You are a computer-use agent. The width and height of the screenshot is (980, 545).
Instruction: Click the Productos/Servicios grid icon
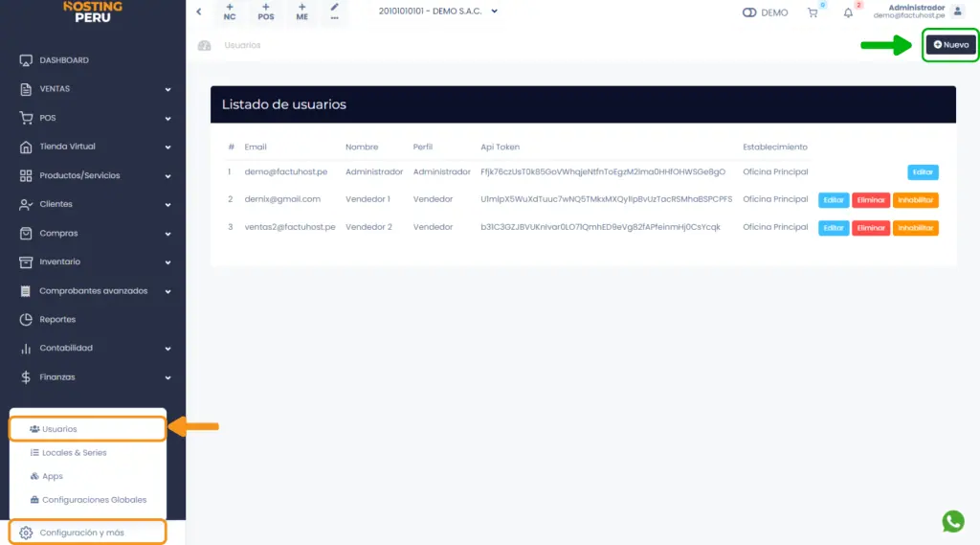(x=26, y=176)
